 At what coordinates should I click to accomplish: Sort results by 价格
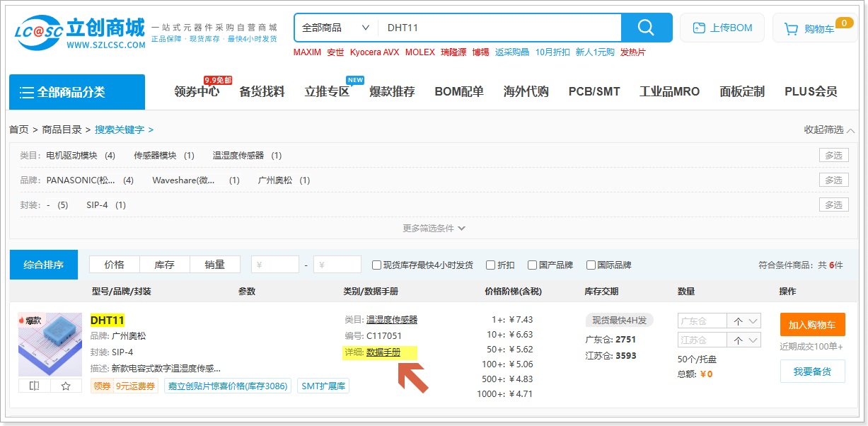click(x=114, y=265)
